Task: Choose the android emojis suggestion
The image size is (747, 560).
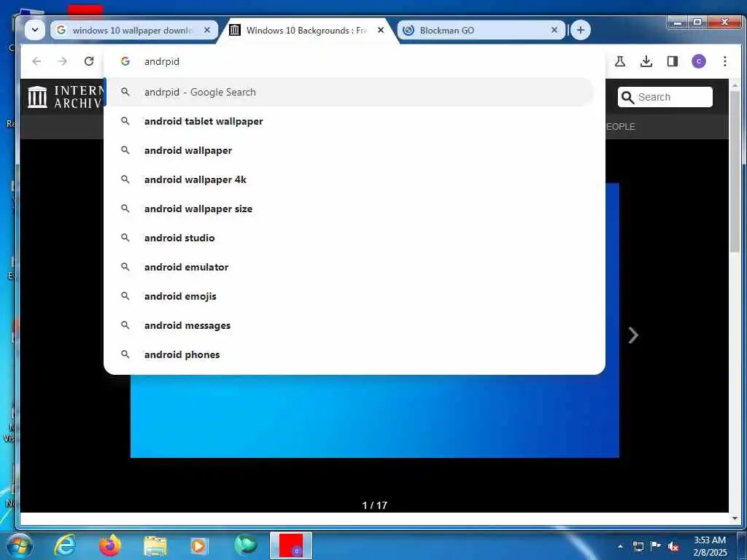Action: 349,296
